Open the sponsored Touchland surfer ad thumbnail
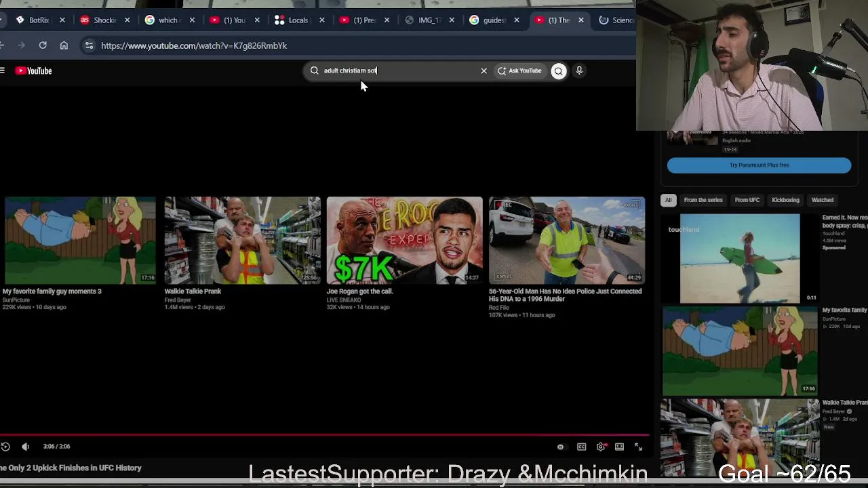Image resolution: width=868 pixels, height=488 pixels. pyautogui.click(x=740, y=259)
